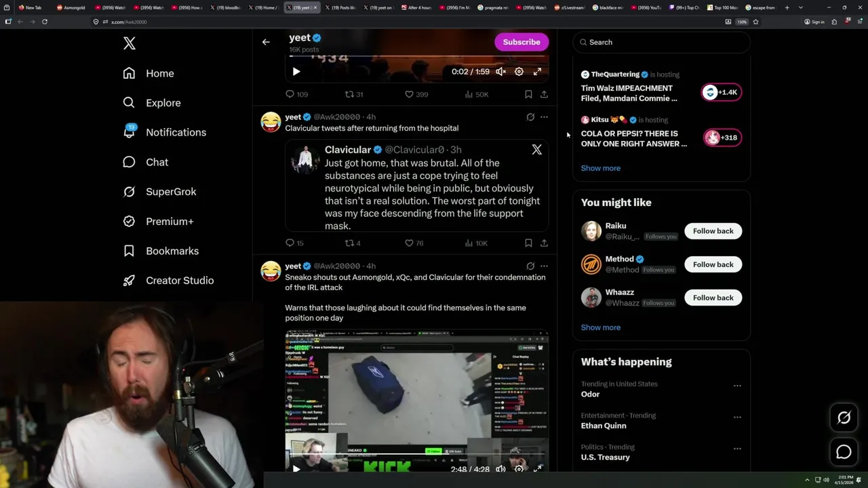Open the Sneako Kick video settings gear

519,468
